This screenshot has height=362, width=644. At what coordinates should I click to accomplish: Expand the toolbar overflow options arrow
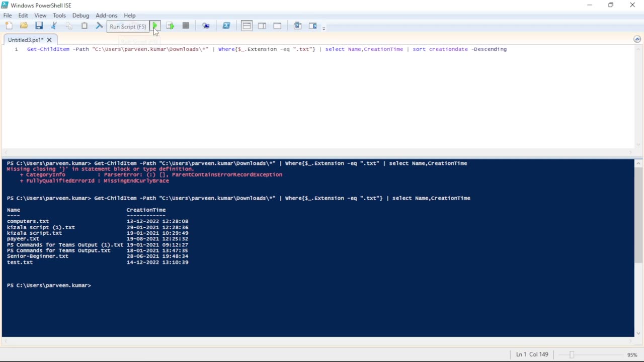tap(324, 28)
